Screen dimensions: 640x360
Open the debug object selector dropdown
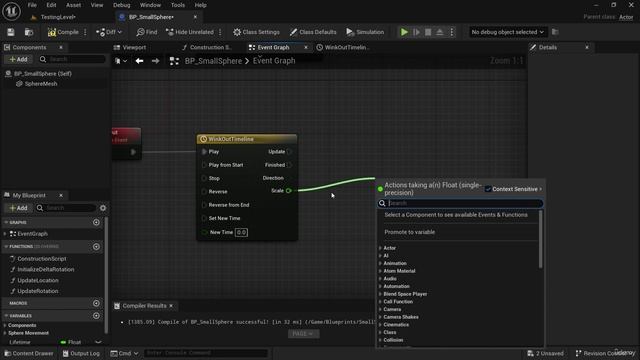507,32
